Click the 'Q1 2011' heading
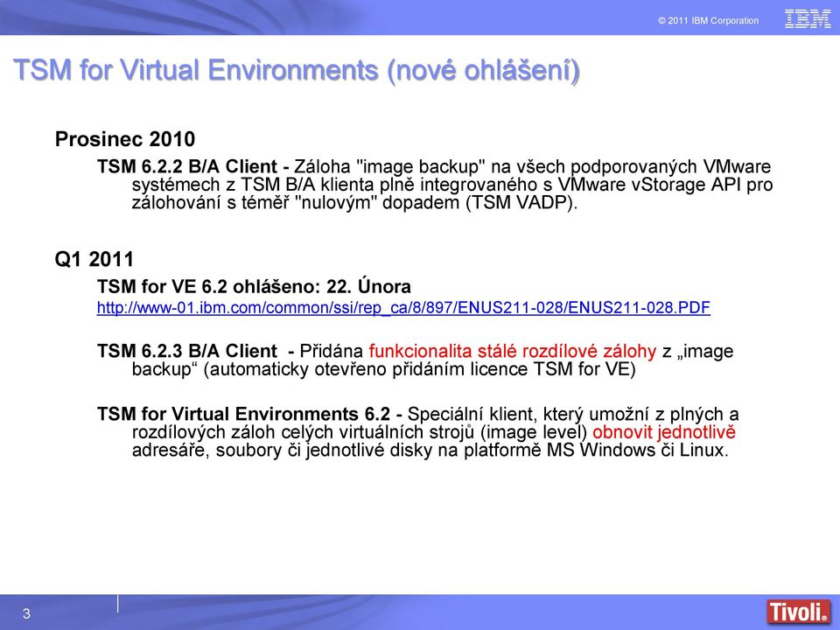Image resolution: width=840 pixels, height=630 pixels. [94, 259]
